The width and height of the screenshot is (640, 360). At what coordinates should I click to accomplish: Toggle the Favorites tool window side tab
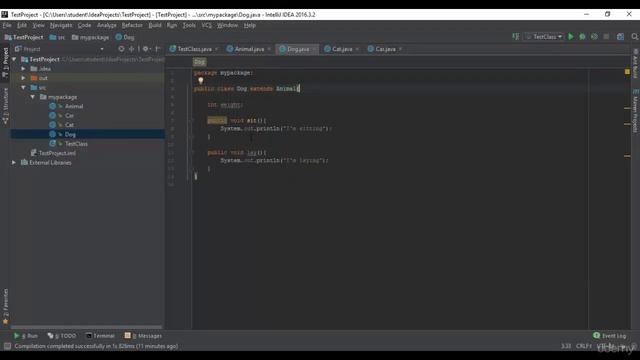pyautogui.click(x=5, y=306)
